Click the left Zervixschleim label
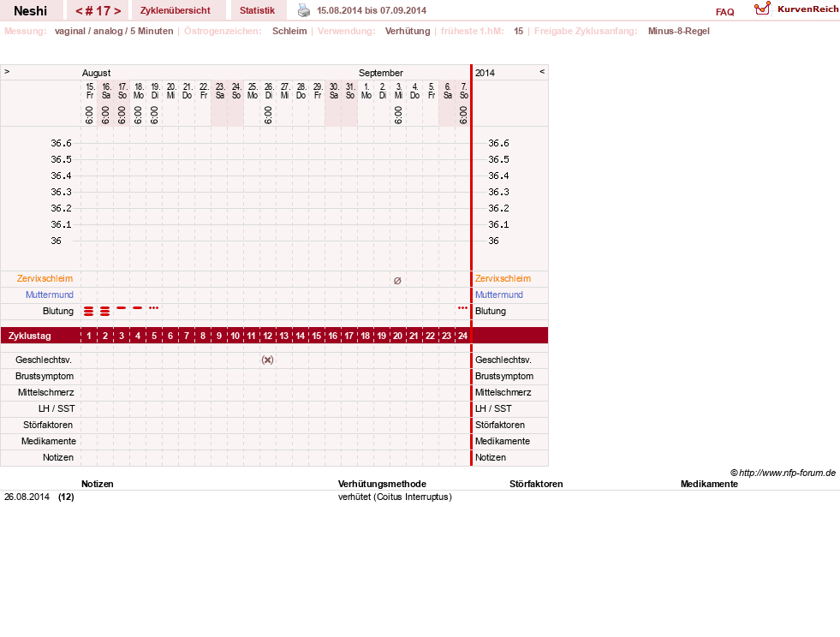 click(45, 278)
